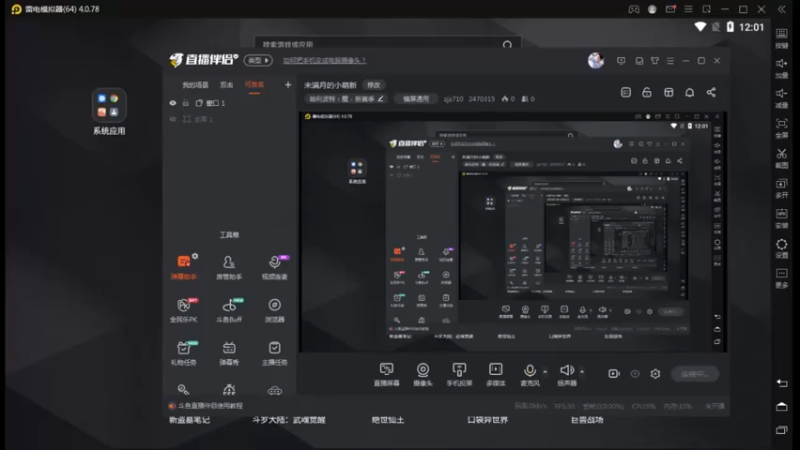The width and height of the screenshot is (800, 450).
Task: Open notification bell above the preview
Action: point(689,92)
